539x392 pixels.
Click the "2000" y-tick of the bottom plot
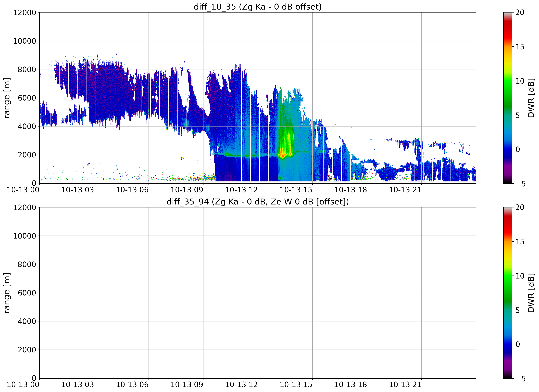pos(27,350)
